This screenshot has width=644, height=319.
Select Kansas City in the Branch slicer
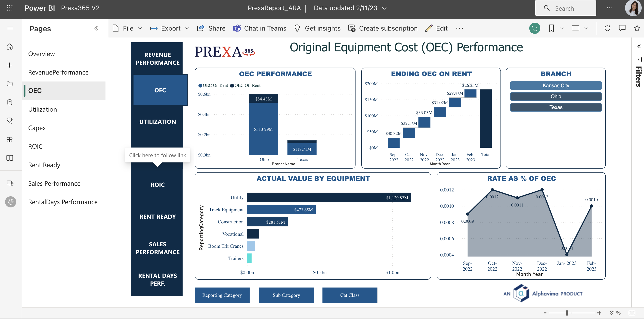click(x=555, y=85)
